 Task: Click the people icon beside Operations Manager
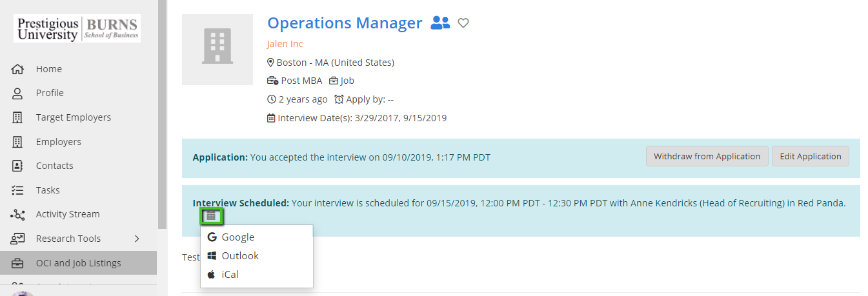click(439, 23)
